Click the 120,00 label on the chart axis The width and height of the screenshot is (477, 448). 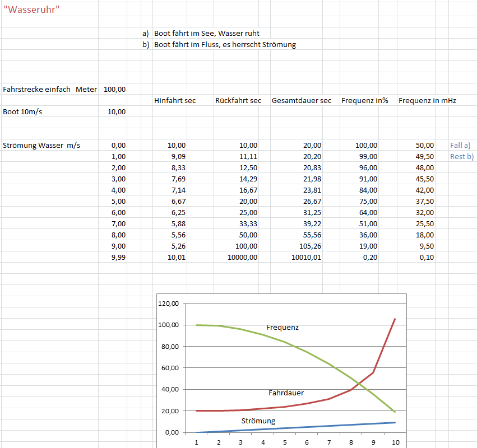[x=168, y=304]
